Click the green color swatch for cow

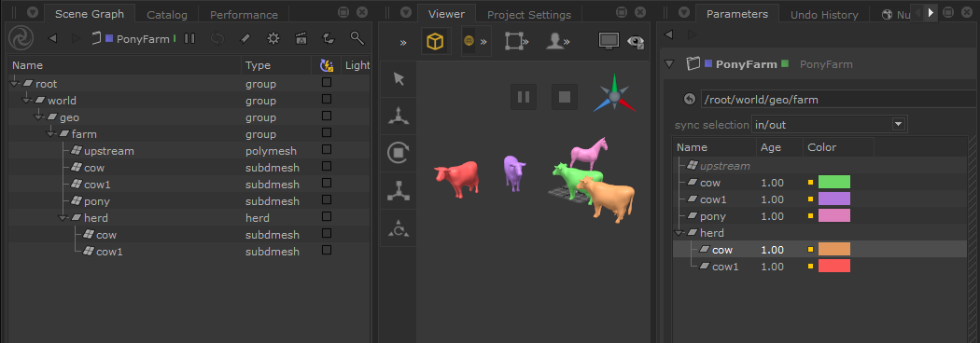(834, 182)
